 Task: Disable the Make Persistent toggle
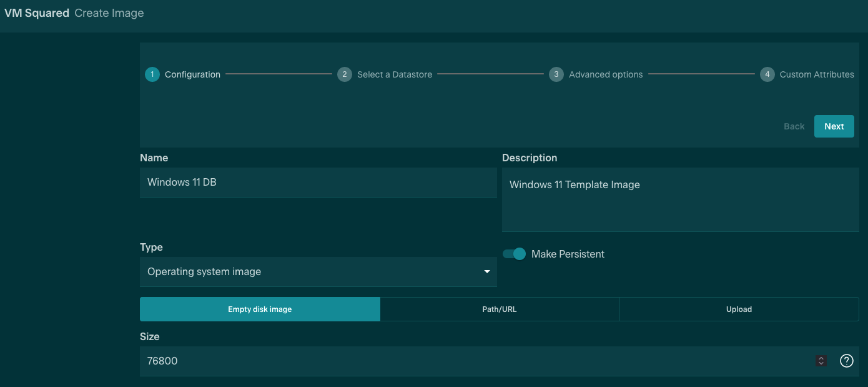(x=515, y=254)
